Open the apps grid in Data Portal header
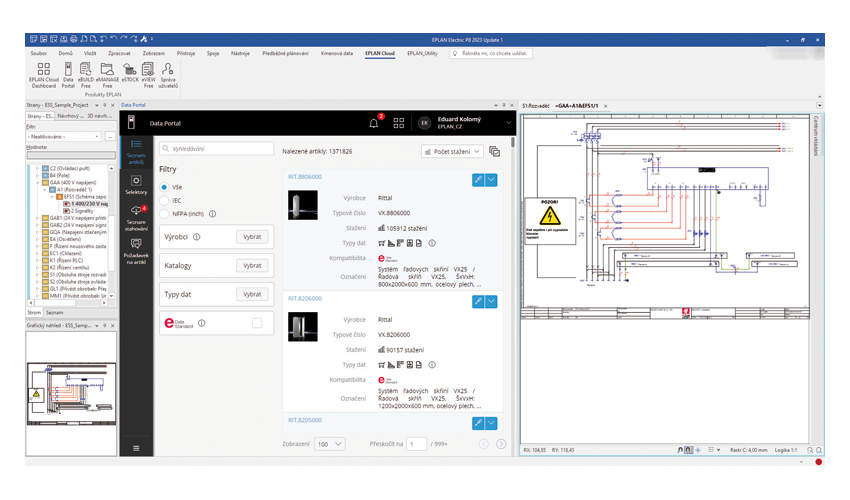Image resolution: width=850 pixels, height=500 pixels. tap(398, 123)
